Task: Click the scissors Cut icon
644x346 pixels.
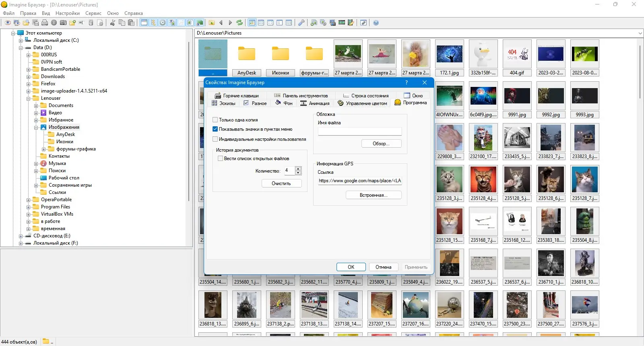Action: (113, 23)
